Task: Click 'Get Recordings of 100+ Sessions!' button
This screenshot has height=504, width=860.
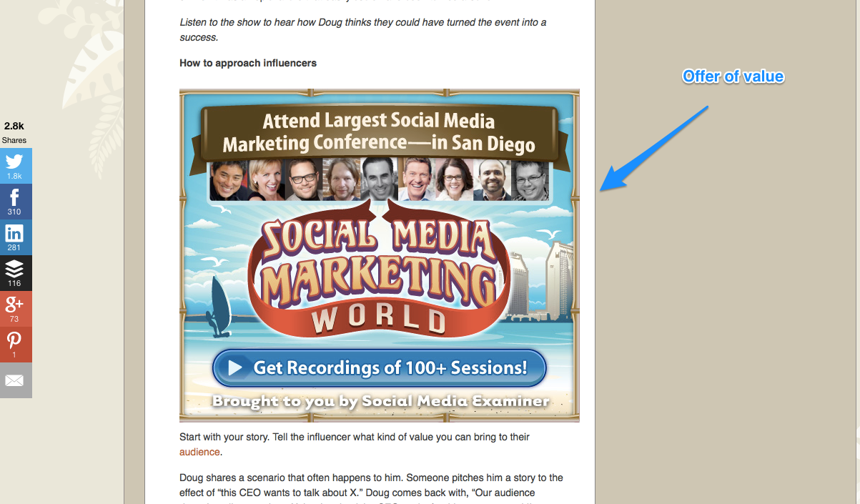Action: 380,368
